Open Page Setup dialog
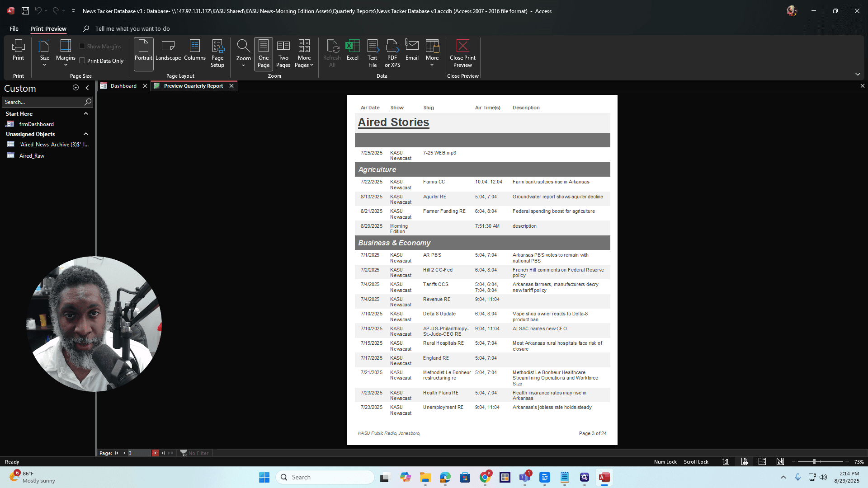 pyautogui.click(x=217, y=53)
